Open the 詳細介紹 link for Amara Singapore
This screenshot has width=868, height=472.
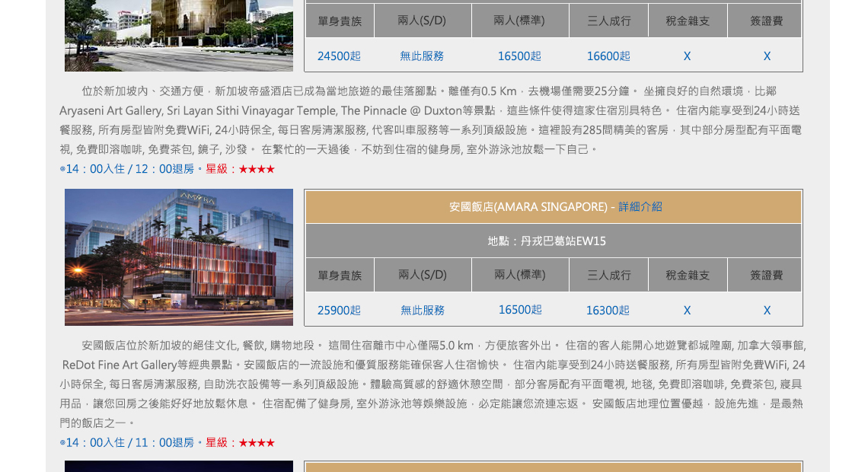pos(640,207)
